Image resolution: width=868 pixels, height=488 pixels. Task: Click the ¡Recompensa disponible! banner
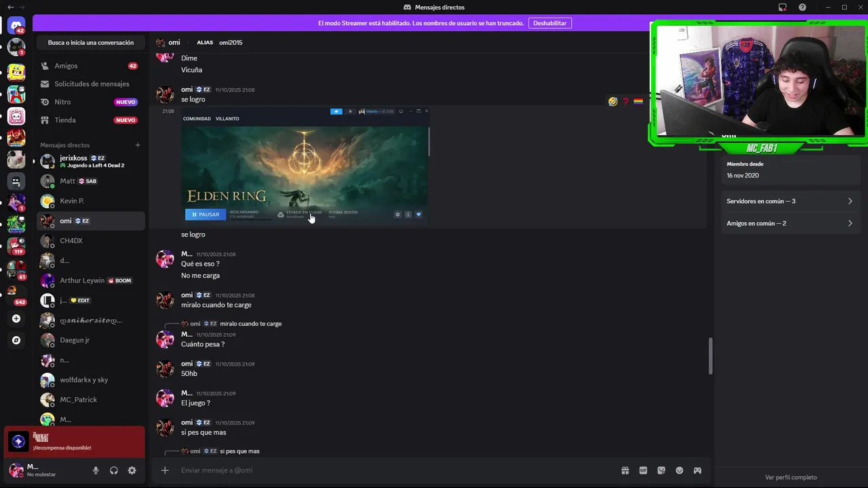pos(74,442)
